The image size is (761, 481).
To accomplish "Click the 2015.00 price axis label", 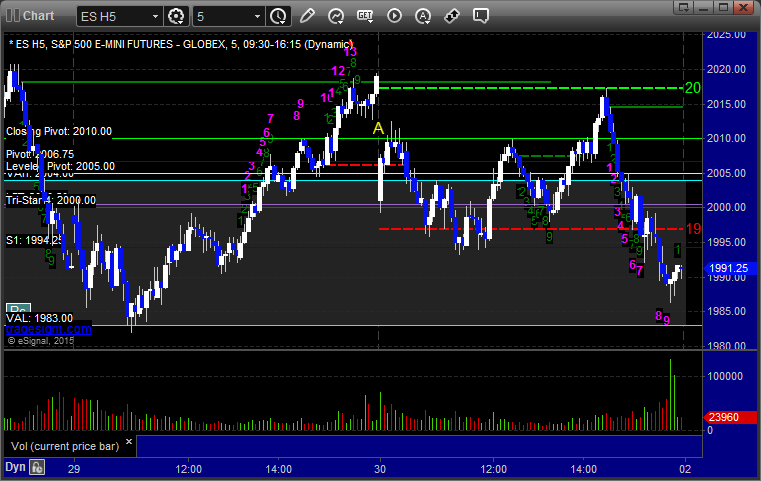I will 726,104.
